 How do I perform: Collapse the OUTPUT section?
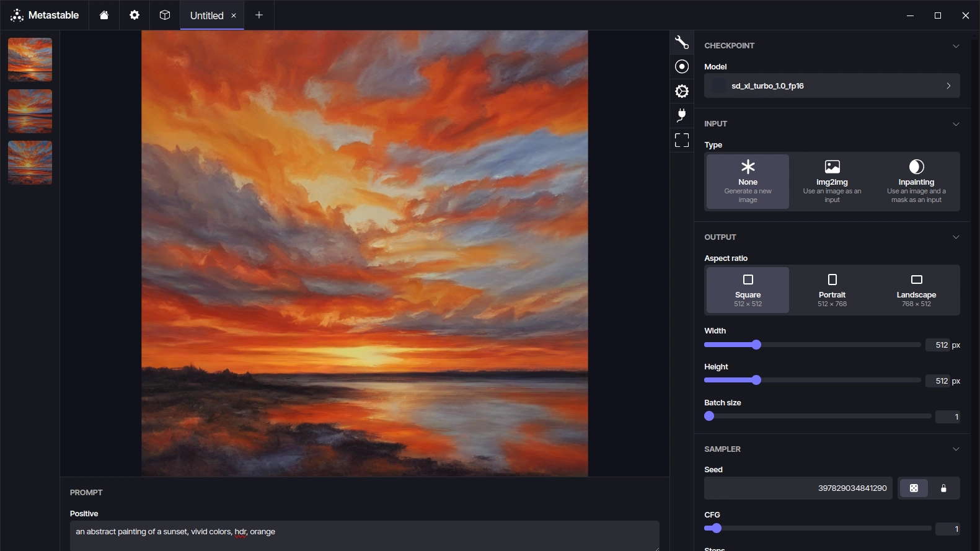pyautogui.click(x=956, y=237)
